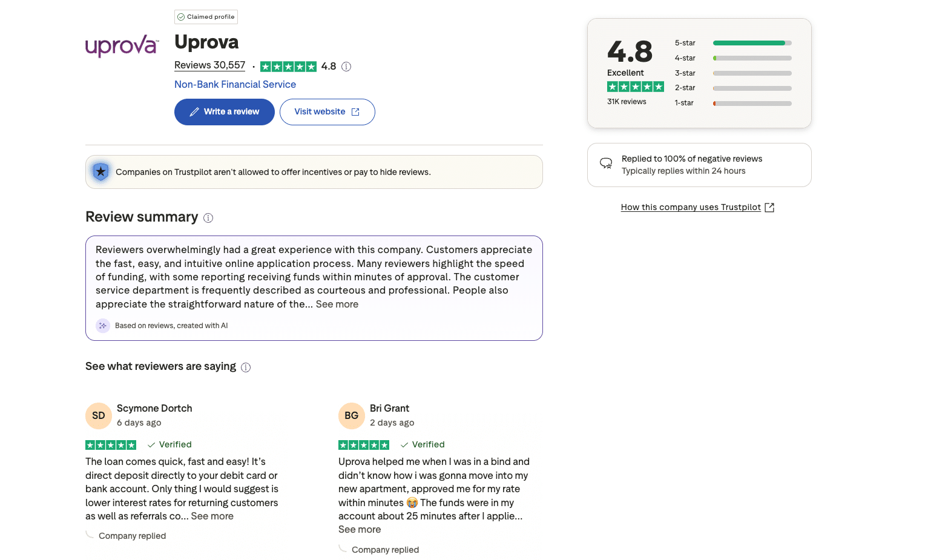The height and width of the screenshot is (560, 951).
Task: Click the Write a review button
Action: pos(225,112)
